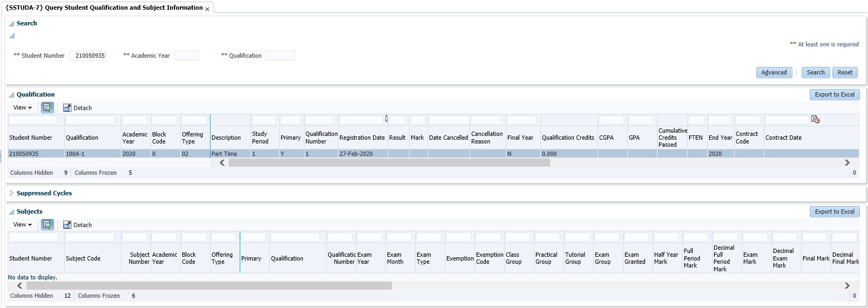Click Detach icon in Qualification panel
Screen dimensions: 868x308
point(67,108)
